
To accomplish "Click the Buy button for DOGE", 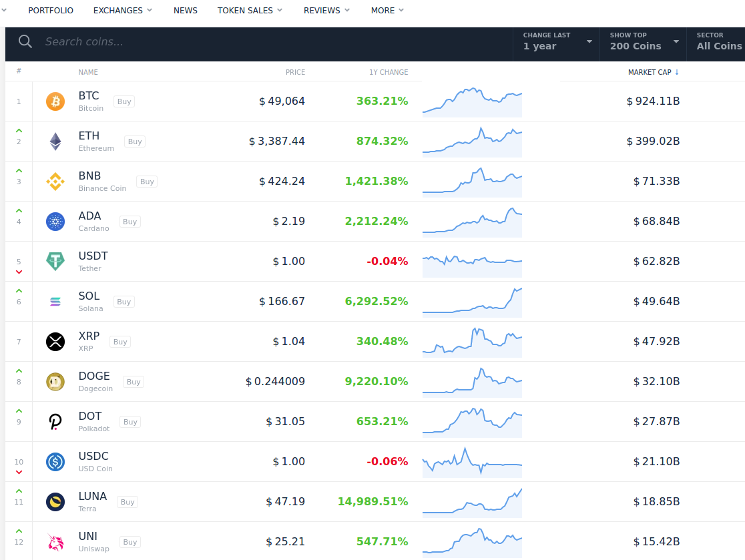I will coord(134,382).
